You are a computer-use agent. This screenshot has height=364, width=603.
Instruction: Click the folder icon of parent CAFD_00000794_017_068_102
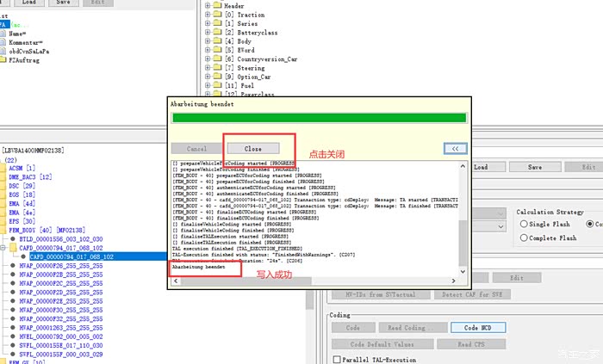(13, 248)
